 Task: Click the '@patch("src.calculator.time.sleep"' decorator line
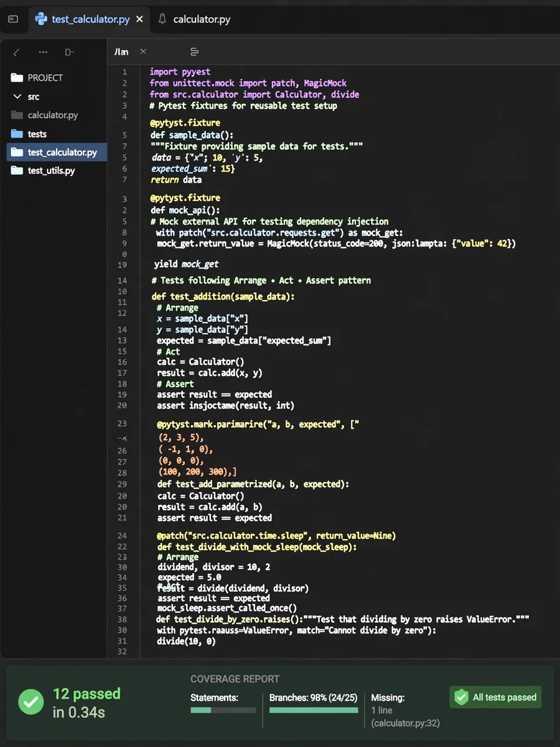276,535
